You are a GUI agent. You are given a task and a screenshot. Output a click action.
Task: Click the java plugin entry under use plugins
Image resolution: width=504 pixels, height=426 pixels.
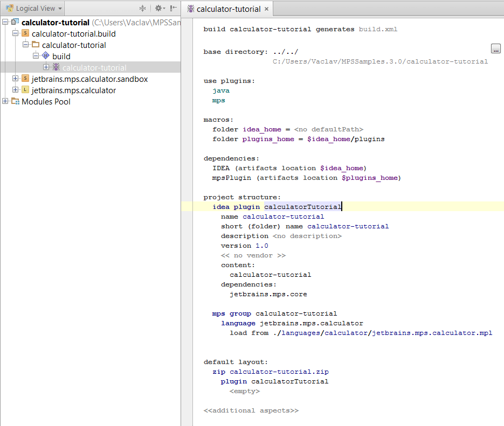click(220, 90)
